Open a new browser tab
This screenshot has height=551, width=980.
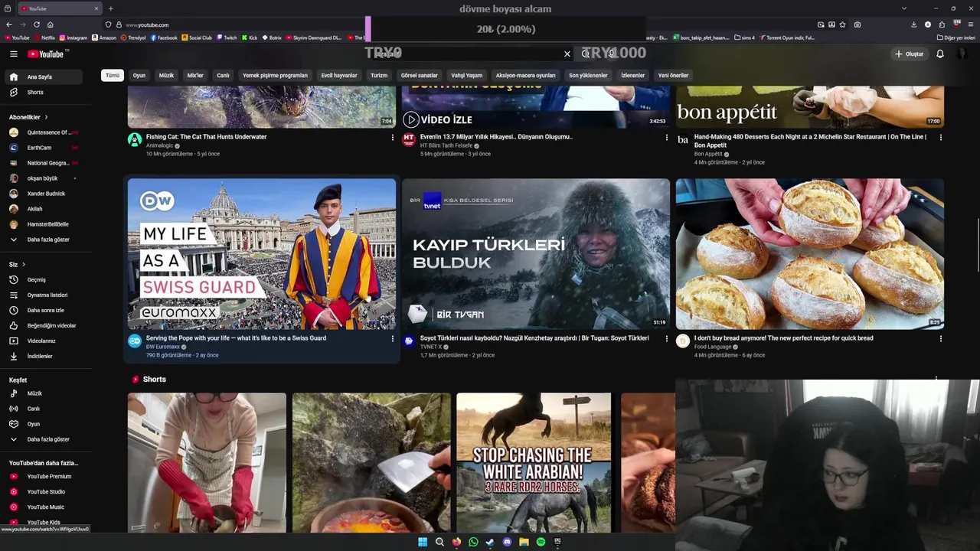click(110, 8)
